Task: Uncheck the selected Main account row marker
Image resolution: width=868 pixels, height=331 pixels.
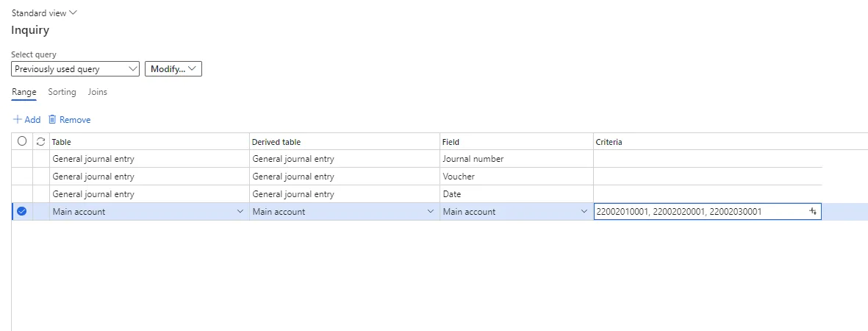Action: (21, 211)
